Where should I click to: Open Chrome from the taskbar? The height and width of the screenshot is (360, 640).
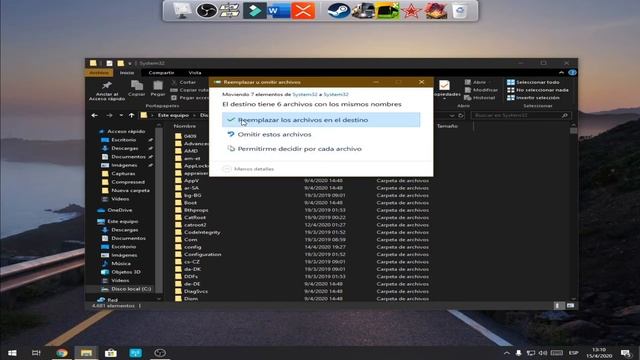tap(62, 353)
